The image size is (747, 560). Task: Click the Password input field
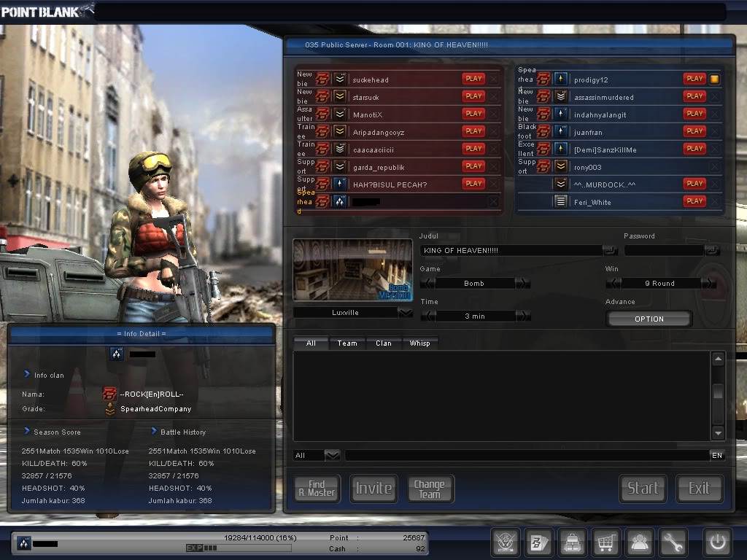(663, 250)
